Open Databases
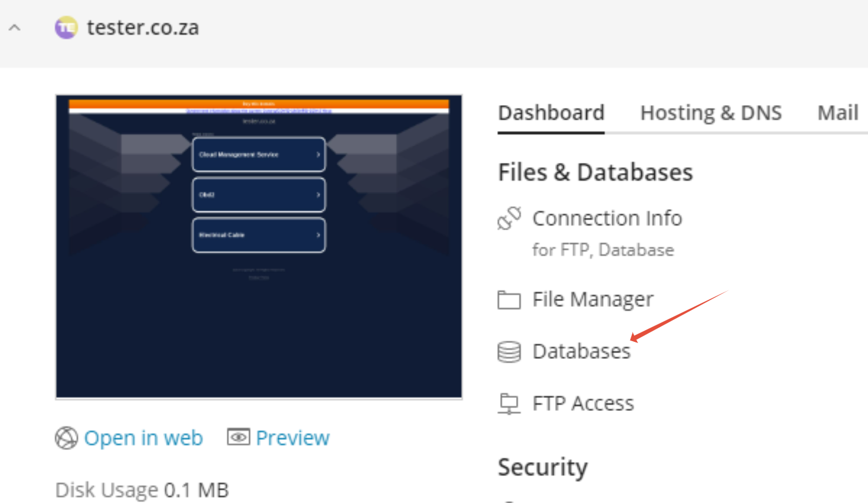Viewport: 868px width, 503px height. (582, 351)
